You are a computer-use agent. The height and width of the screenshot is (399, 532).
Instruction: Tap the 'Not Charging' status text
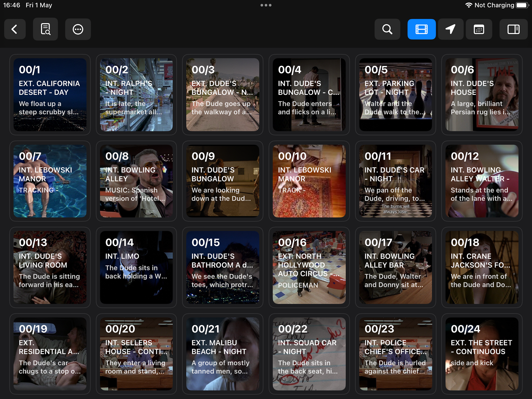pos(494,5)
